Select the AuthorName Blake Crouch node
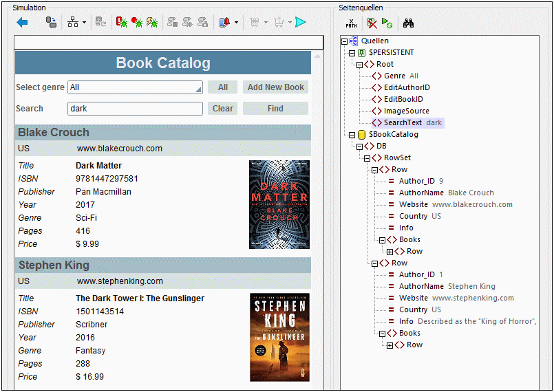The image size is (554, 392). point(446,193)
